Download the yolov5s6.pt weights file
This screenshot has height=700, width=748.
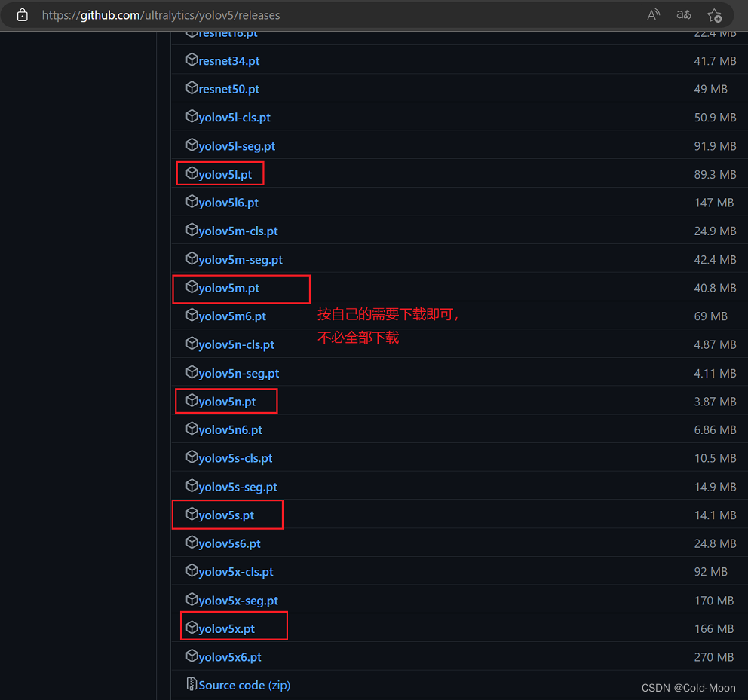229,543
